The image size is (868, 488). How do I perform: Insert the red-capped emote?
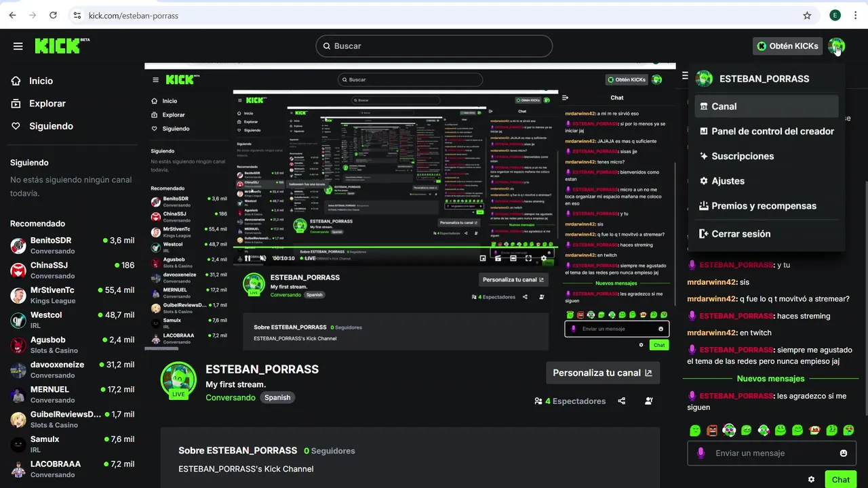814,430
